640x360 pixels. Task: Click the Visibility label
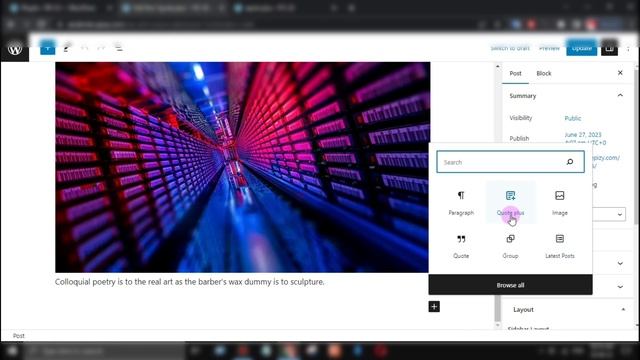click(x=520, y=118)
